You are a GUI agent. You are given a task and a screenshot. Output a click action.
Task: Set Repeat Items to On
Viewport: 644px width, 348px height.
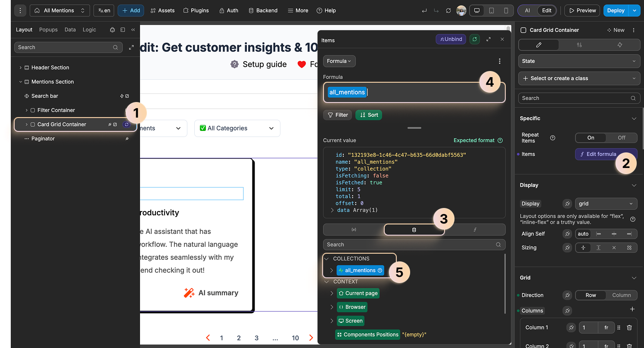point(591,138)
